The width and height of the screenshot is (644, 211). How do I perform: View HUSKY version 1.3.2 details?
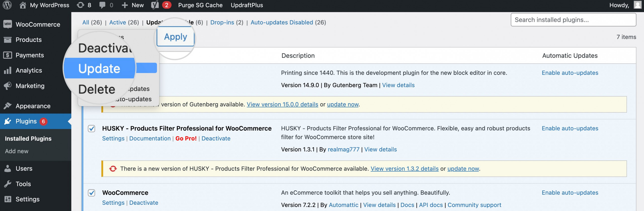click(405, 169)
